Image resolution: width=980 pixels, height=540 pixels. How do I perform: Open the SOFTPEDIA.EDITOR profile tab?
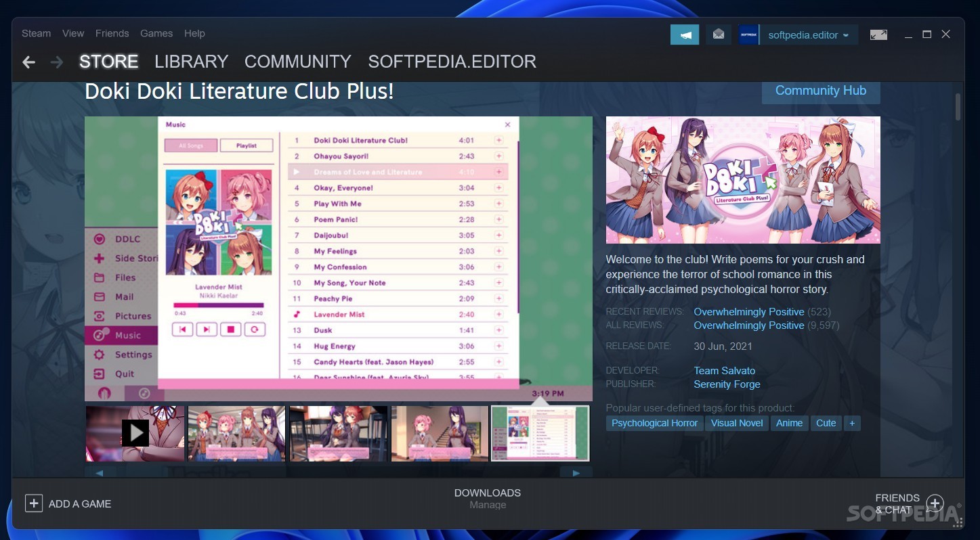click(x=452, y=62)
